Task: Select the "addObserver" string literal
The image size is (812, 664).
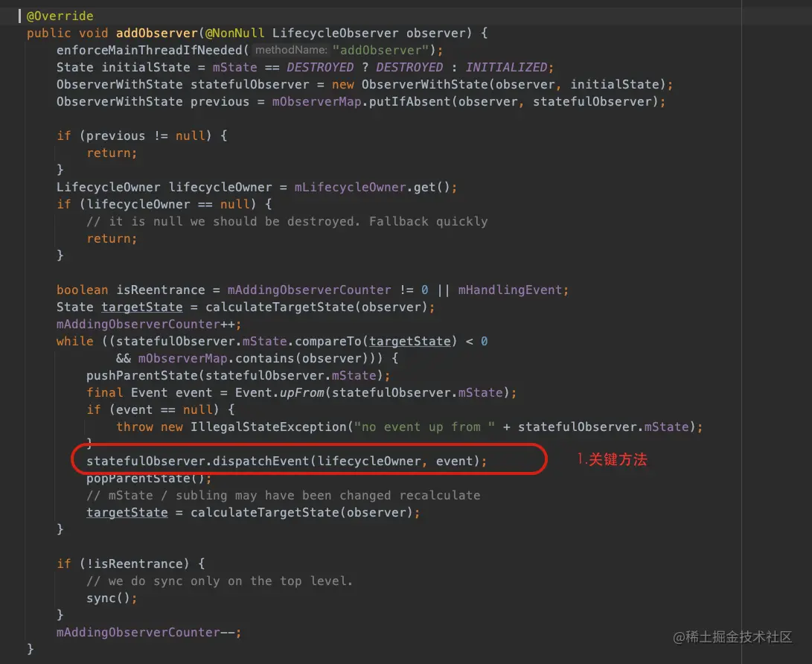Action: pos(380,50)
